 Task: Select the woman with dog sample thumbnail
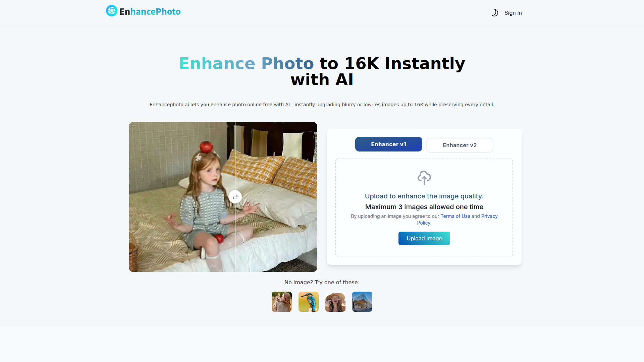point(281,301)
